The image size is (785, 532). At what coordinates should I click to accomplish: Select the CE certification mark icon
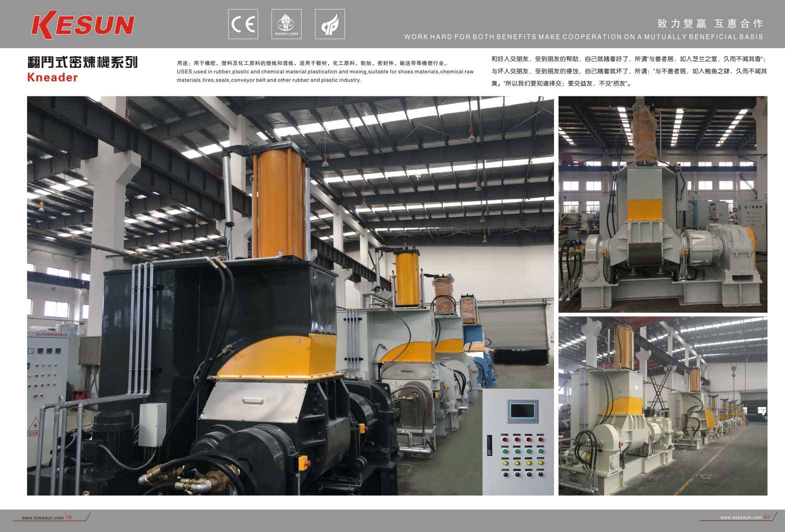tap(243, 24)
